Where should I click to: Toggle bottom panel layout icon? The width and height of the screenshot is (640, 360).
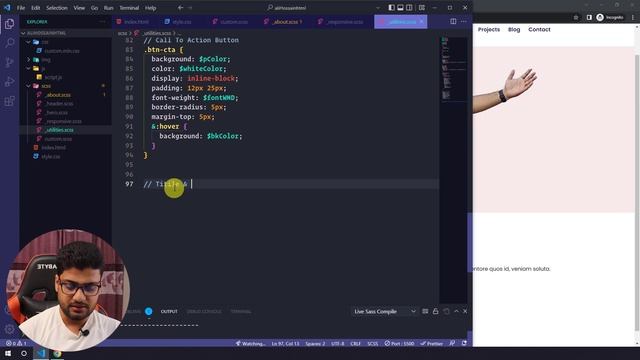pos(400,7)
